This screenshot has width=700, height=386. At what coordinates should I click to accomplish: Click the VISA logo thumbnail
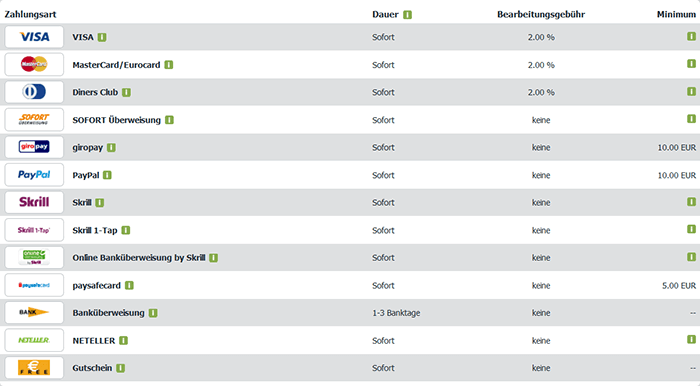pyautogui.click(x=34, y=37)
